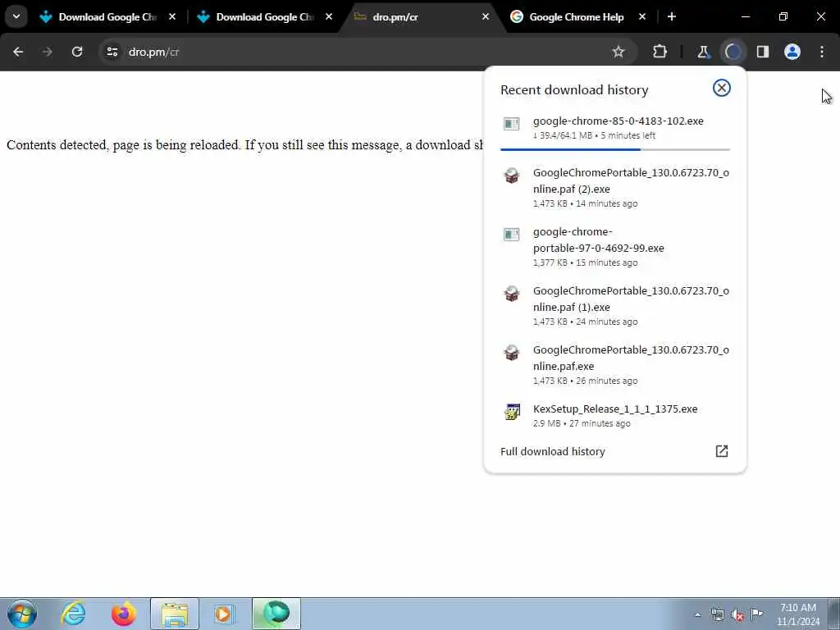
Task: Click the forward navigation arrow
Action: click(x=47, y=52)
